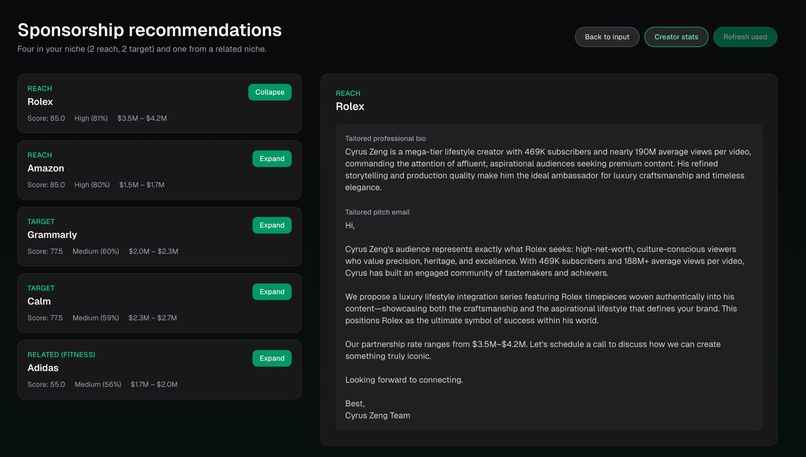Click Amazon rate range $1.5M – $1.7M
The width and height of the screenshot is (806, 457).
(x=142, y=185)
